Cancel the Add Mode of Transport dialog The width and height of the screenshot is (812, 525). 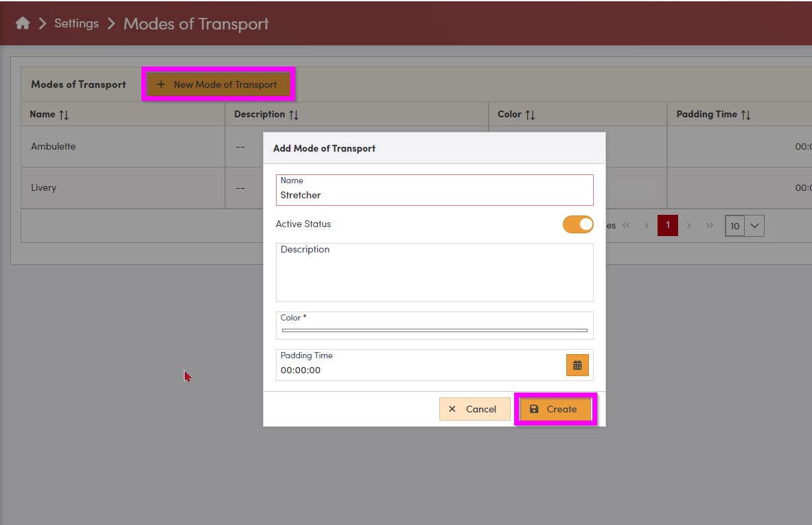coord(474,409)
